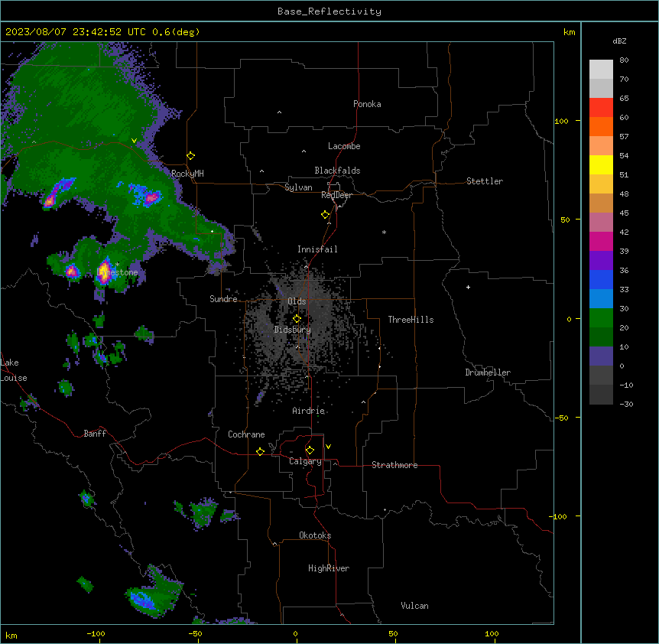Select the Cochrane label
Image resolution: width=659 pixels, height=644 pixels.
click(246, 434)
